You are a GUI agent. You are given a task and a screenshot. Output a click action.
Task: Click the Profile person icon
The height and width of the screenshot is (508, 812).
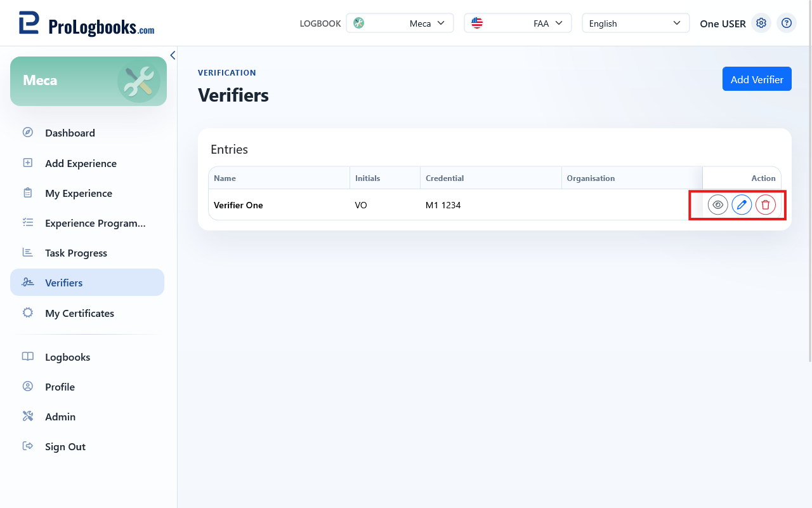(28, 387)
